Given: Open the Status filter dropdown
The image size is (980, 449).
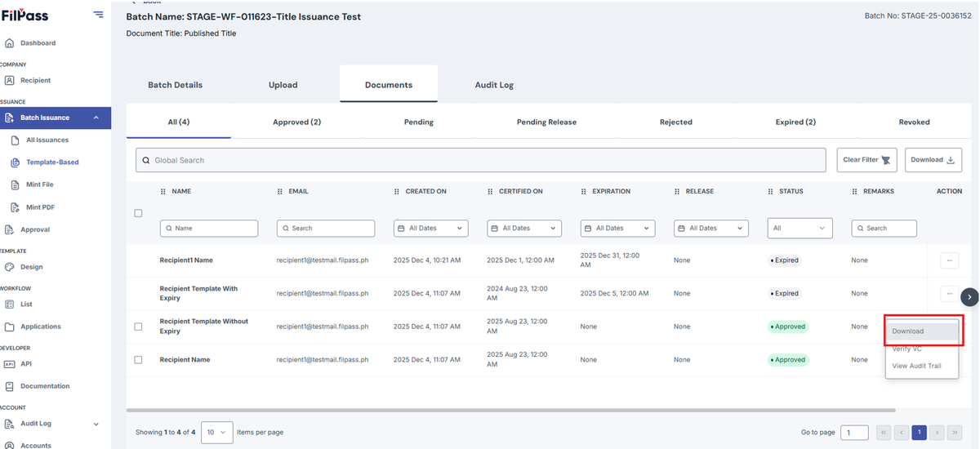Looking at the screenshot, I should pos(800,229).
